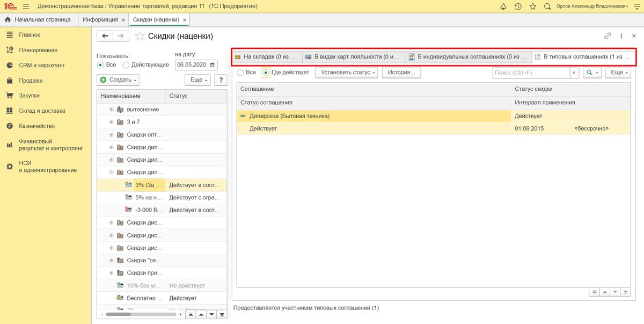Open the Главное section in sidebar

(x=30, y=35)
